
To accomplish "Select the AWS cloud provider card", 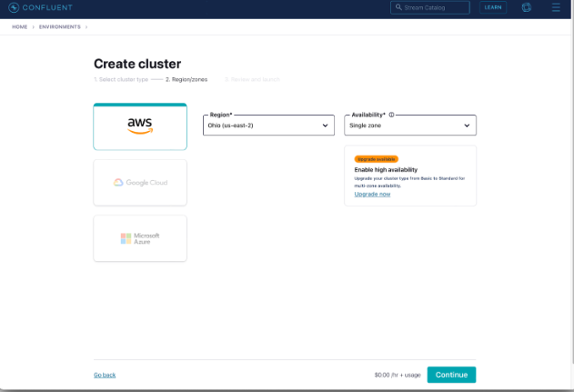I will tap(140, 126).
